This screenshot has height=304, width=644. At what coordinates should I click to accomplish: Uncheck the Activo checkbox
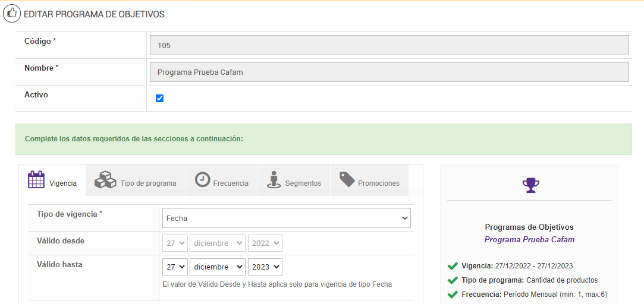[x=159, y=99]
